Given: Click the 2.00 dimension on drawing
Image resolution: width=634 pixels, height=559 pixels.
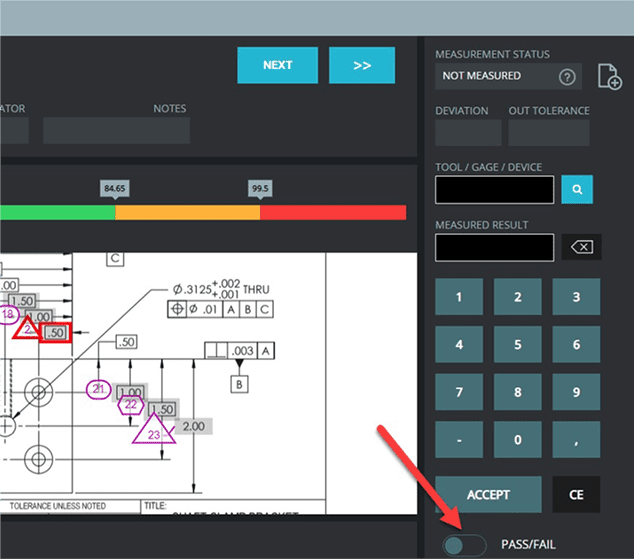Looking at the screenshot, I should (194, 426).
